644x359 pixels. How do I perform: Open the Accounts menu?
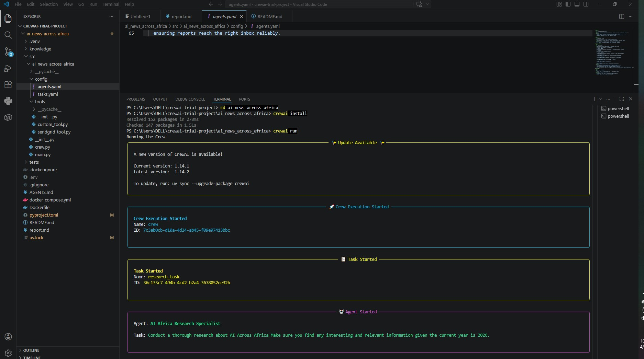click(x=8, y=337)
